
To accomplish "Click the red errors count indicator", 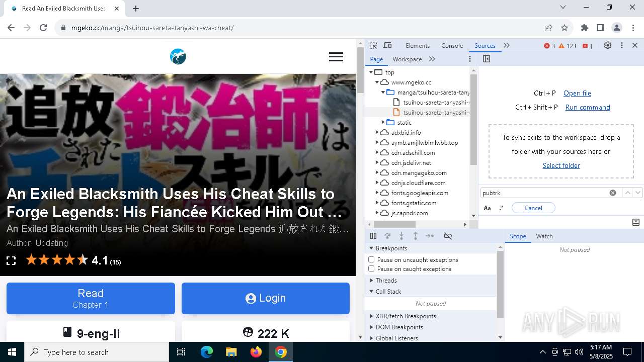I will pyautogui.click(x=549, y=46).
